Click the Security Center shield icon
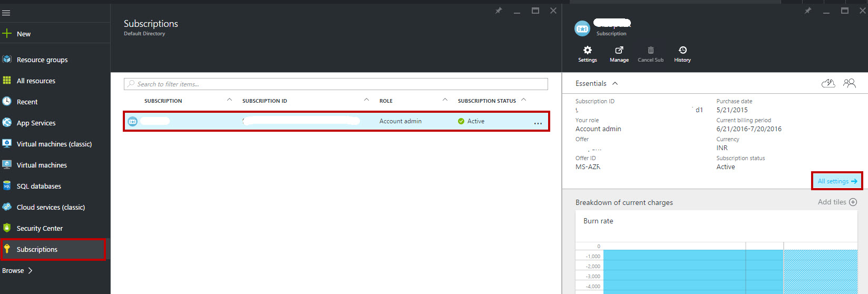 point(7,228)
